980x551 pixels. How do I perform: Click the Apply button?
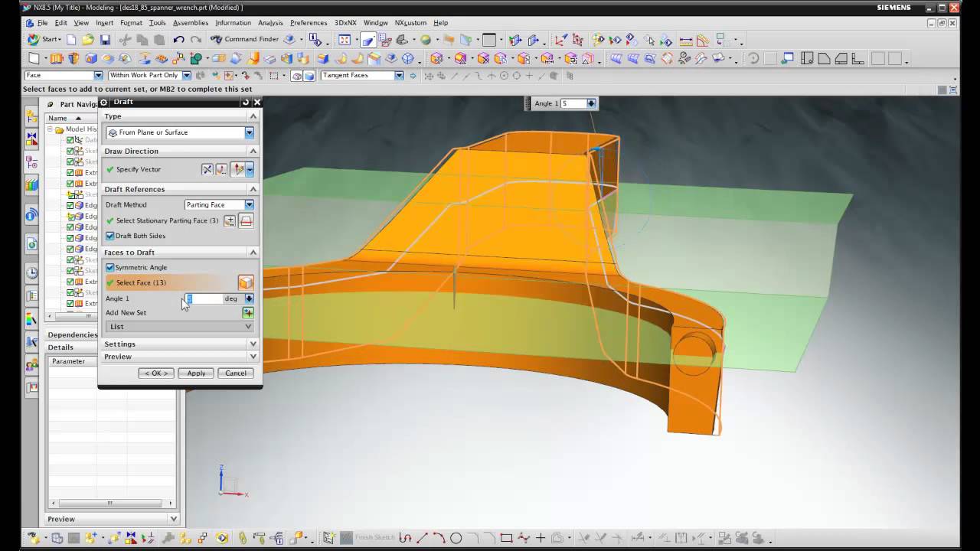pos(196,373)
